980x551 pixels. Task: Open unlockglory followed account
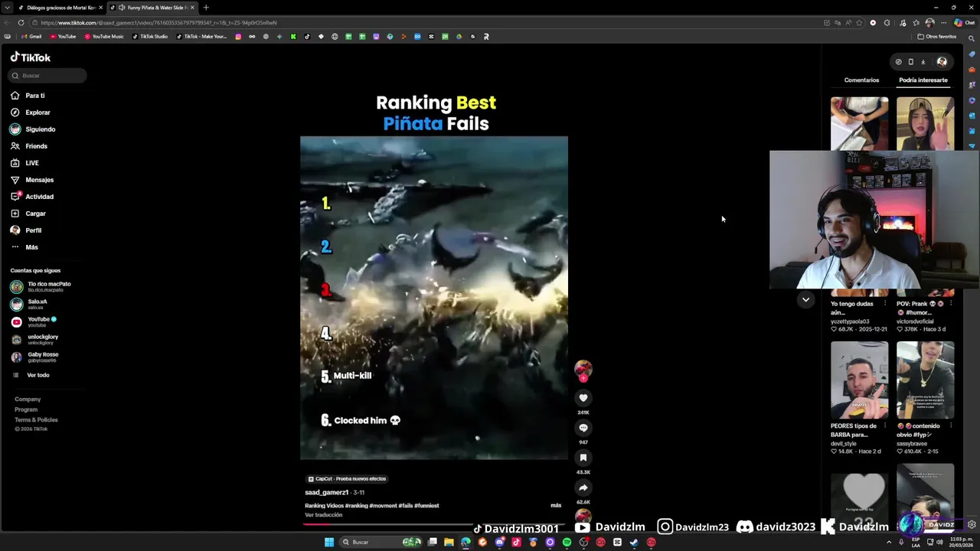(34, 339)
